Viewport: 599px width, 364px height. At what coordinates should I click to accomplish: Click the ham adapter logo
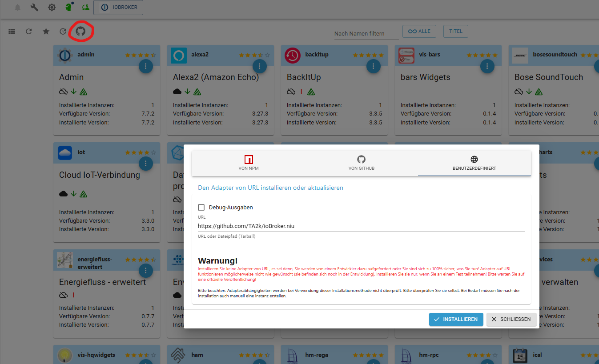(179, 355)
